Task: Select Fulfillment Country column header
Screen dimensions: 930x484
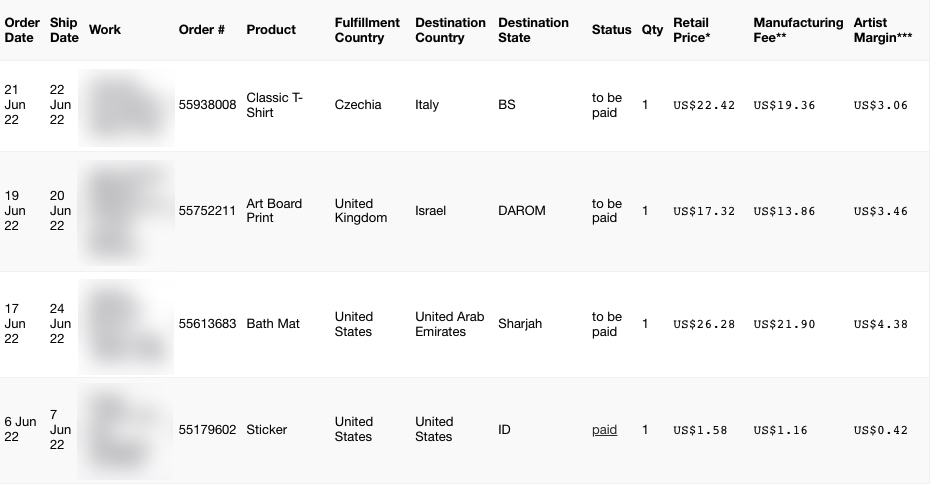Action: point(367,30)
